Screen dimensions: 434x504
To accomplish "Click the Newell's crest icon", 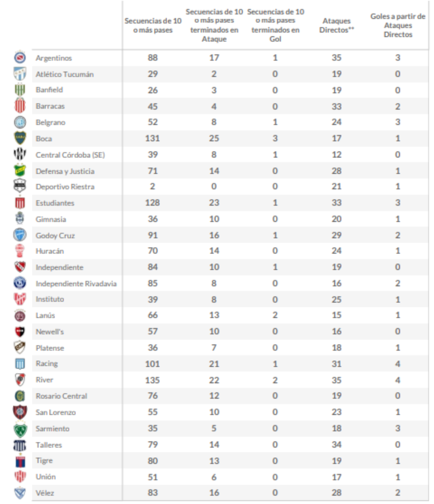I will [x=20, y=331].
